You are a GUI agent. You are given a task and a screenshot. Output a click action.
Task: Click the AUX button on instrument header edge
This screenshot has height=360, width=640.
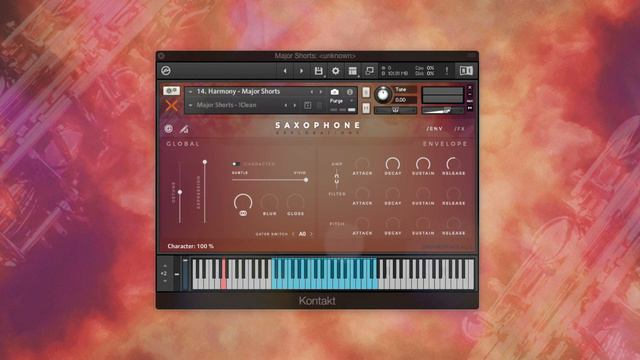coord(470,101)
